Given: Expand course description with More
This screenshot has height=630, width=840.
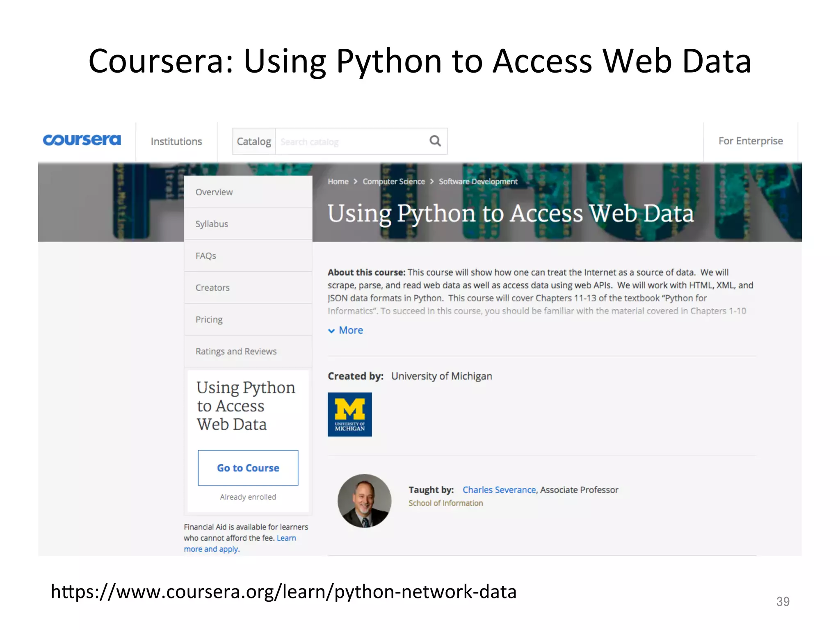Looking at the screenshot, I should click(346, 330).
